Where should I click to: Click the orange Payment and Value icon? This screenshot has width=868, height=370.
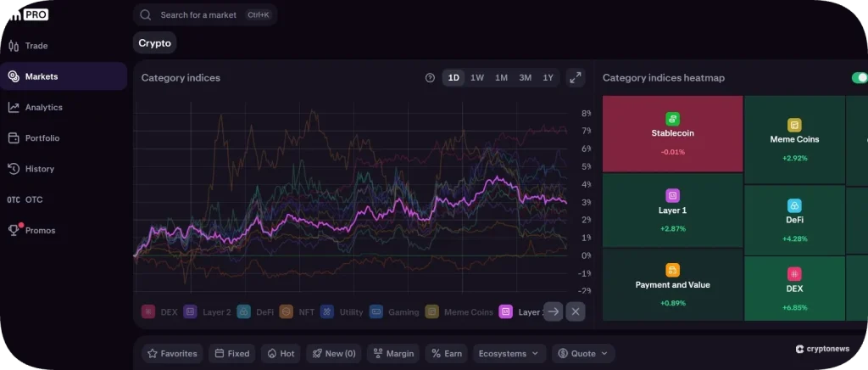tap(672, 271)
